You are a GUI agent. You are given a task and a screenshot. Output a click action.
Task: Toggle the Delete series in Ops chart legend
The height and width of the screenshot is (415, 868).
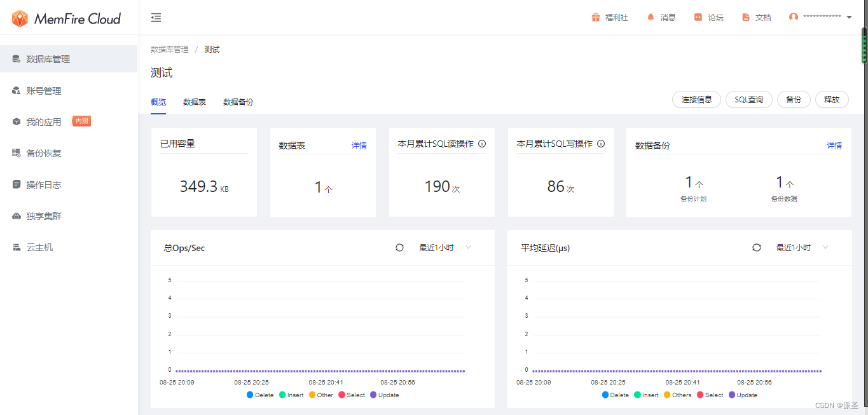coord(260,395)
